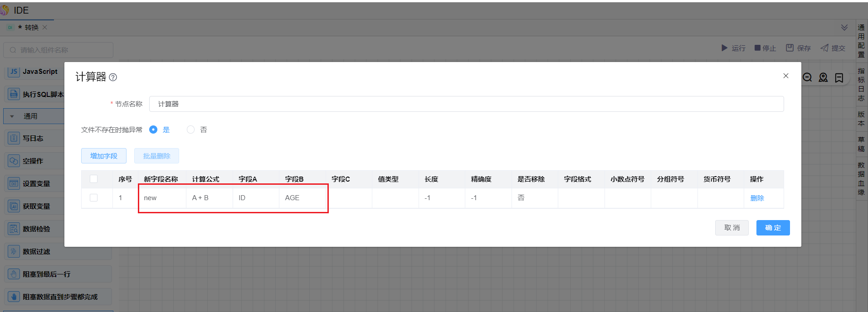868x312 pixels.
Task: Click the JavaScript component icon
Action: [14, 72]
